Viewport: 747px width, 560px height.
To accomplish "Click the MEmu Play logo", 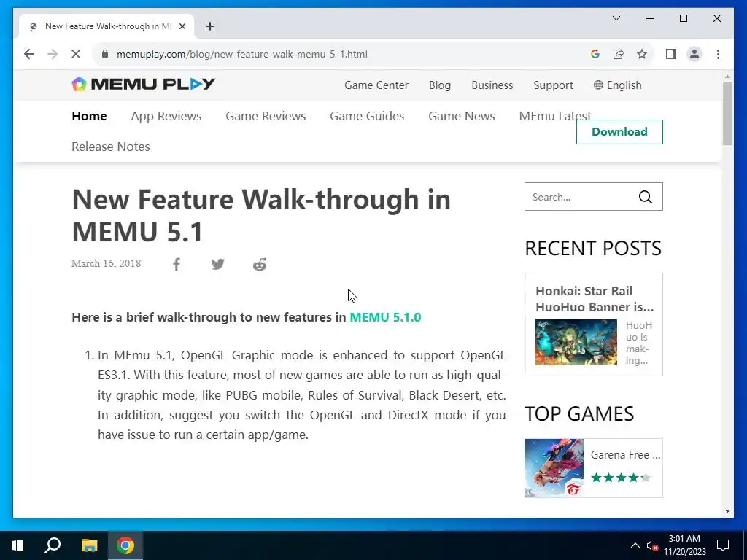I will pos(144,85).
